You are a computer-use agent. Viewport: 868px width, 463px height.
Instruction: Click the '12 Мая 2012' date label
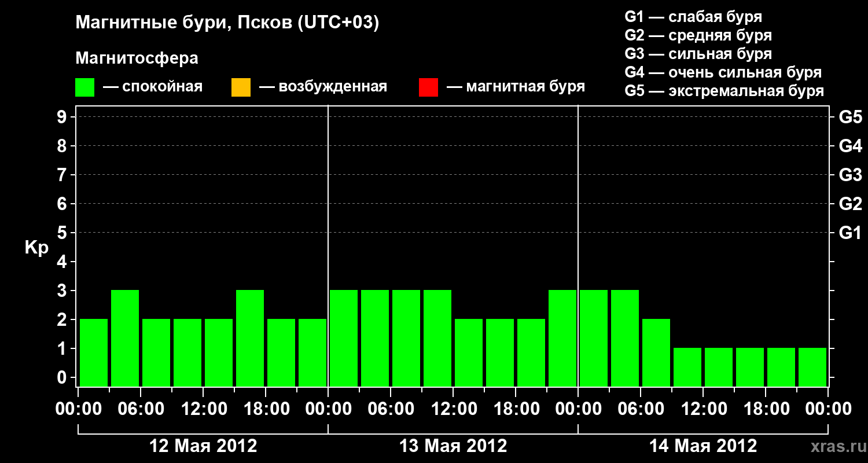click(x=203, y=446)
